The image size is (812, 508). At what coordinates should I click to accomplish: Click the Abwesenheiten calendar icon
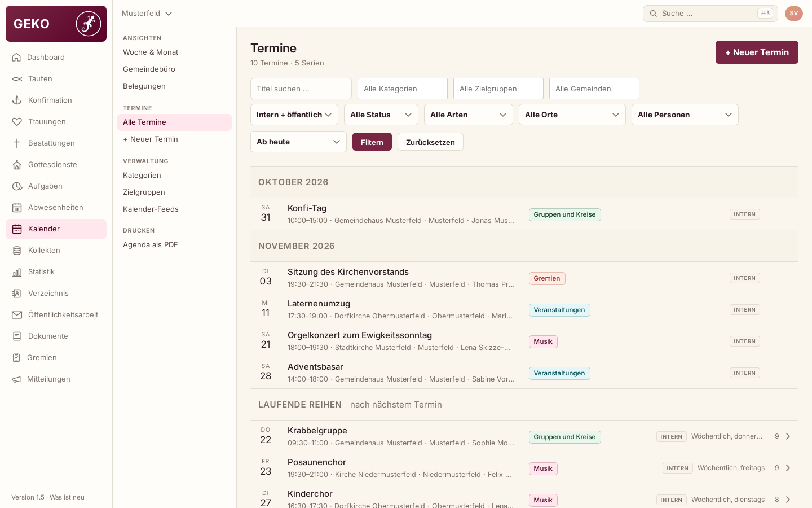[17, 207]
